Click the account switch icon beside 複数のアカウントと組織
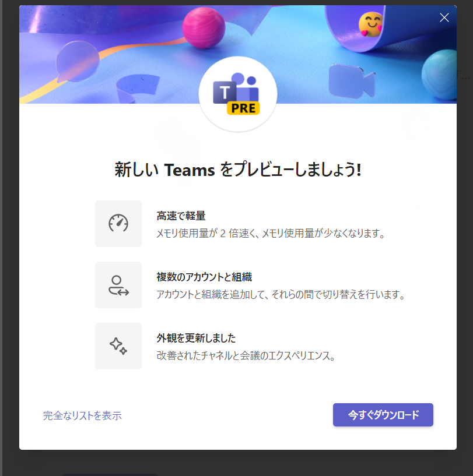Image resolution: width=473 pixels, height=476 pixels. pyautogui.click(x=118, y=285)
